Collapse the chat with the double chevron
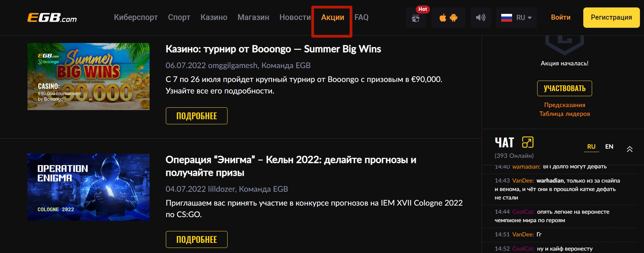This screenshot has height=253, width=644. (x=630, y=149)
